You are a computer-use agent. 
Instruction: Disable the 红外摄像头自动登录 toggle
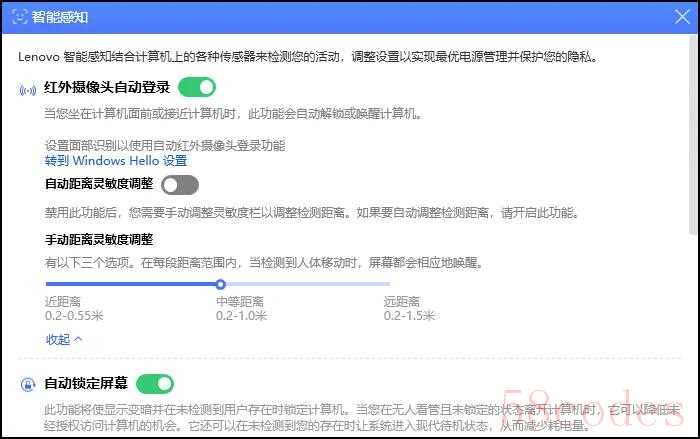197,88
